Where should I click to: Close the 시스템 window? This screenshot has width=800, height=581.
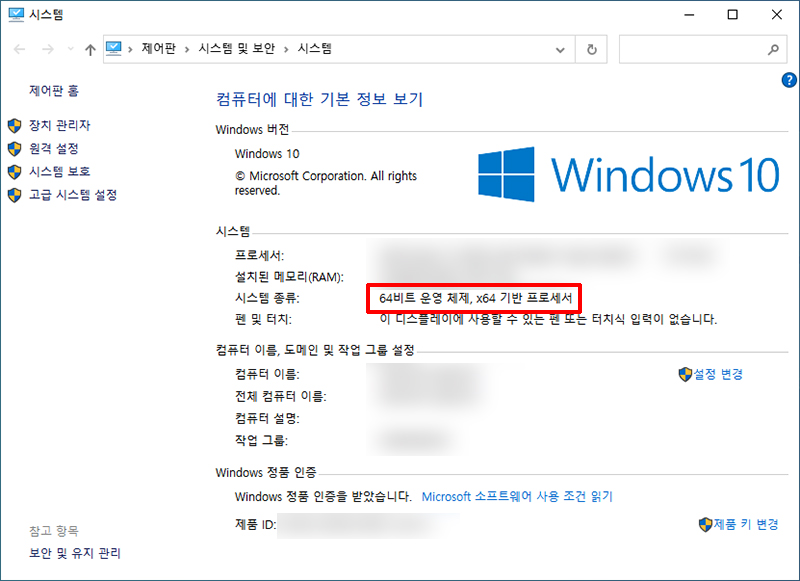pos(777,15)
